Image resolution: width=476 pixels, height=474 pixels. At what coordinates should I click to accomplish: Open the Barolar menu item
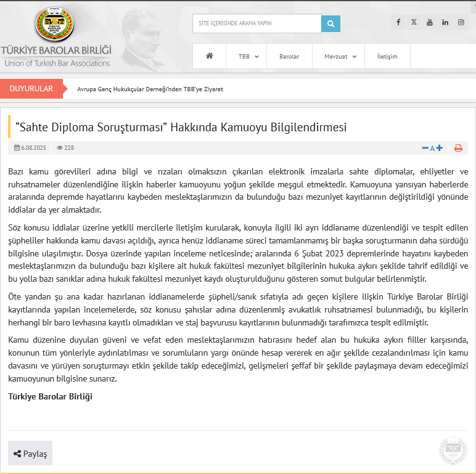289,57
